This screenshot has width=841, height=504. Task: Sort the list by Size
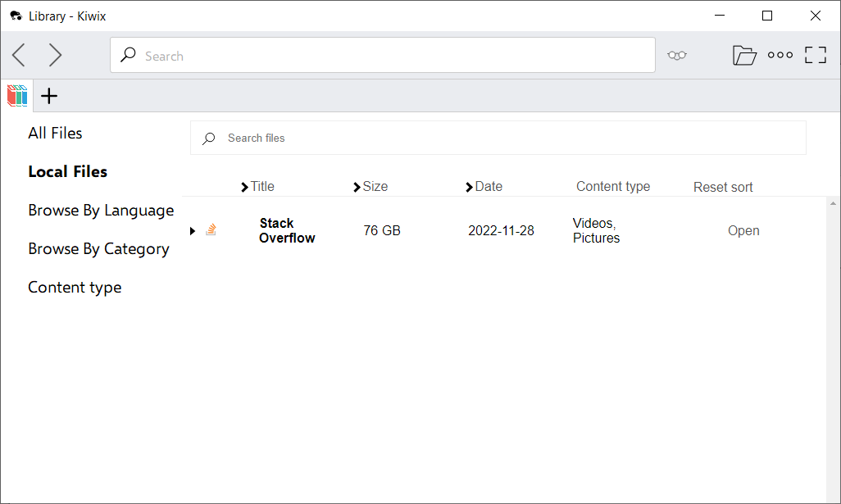click(375, 186)
